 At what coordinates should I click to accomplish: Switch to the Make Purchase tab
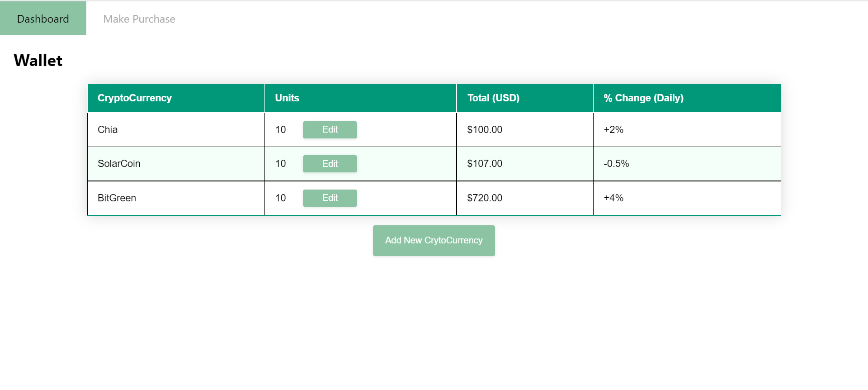click(x=139, y=18)
